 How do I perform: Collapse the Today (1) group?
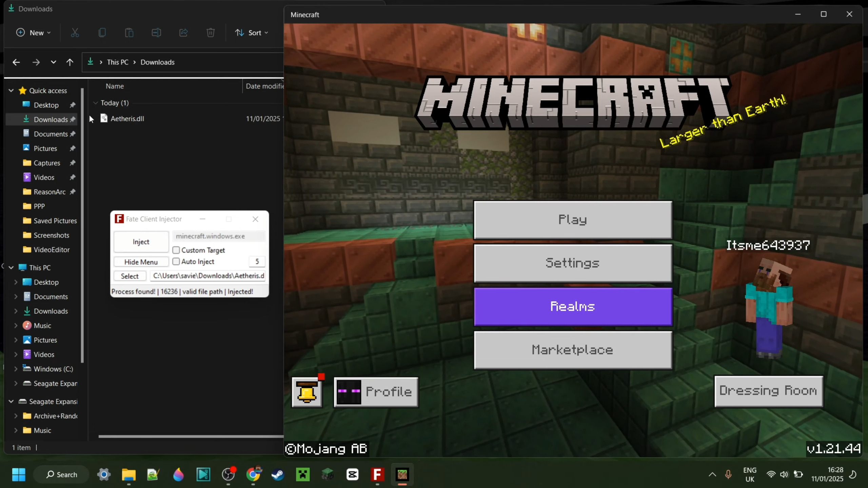pyautogui.click(x=96, y=103)
